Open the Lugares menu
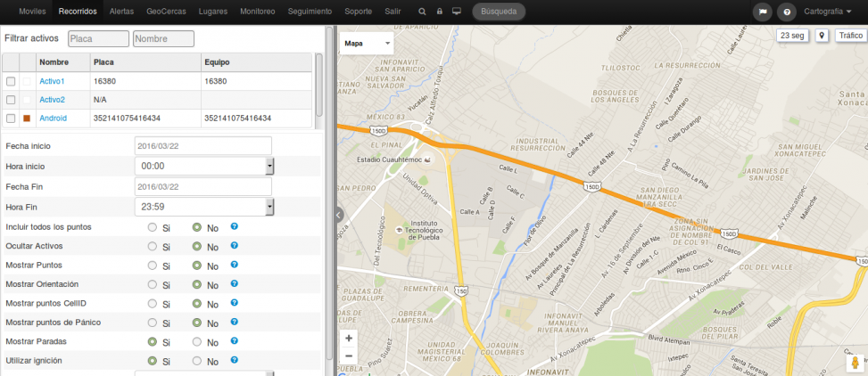Image resolution: width=868 pixels, height=376 pixels. [213, 11]
